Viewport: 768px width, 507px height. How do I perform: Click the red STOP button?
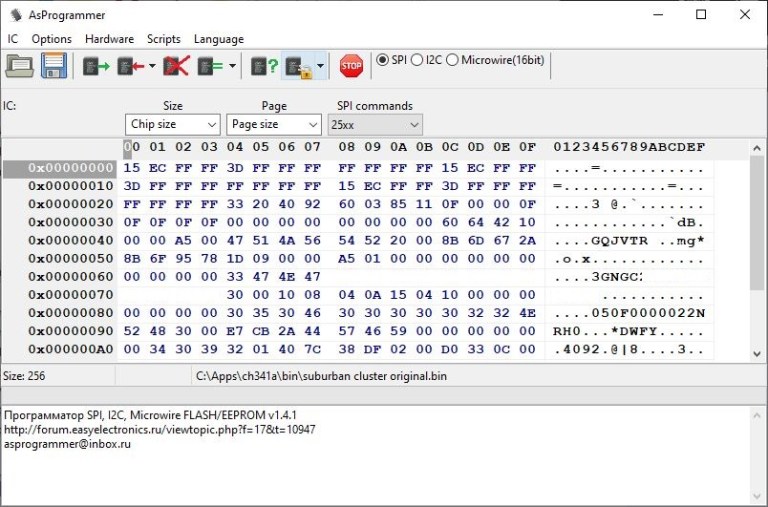pos(351,66)
